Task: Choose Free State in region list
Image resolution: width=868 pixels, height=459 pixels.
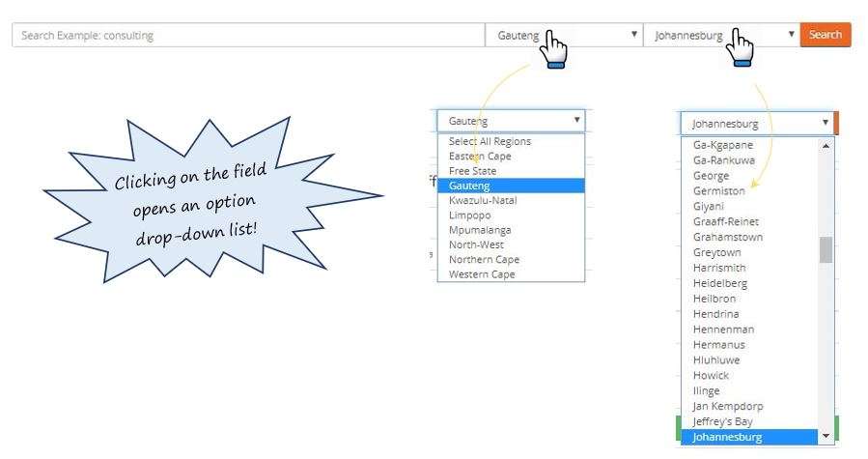Action: click(473, 171)
